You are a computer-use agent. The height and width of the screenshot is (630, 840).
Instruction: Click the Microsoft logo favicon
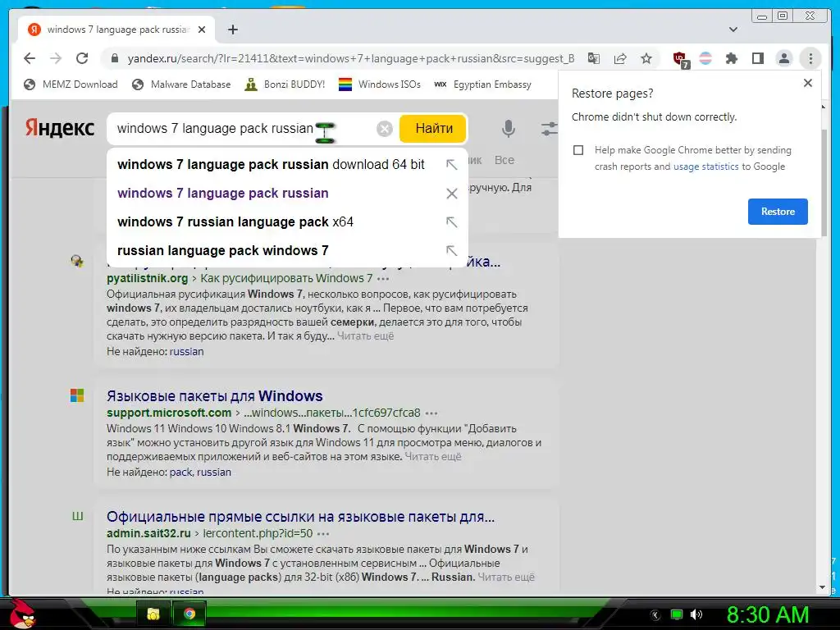(77, 395)
